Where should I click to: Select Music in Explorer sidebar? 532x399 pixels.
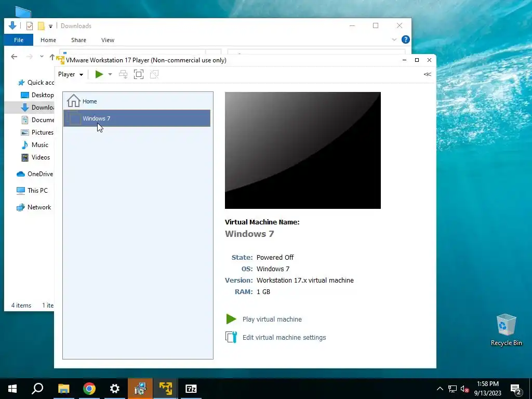coord(35,145)
